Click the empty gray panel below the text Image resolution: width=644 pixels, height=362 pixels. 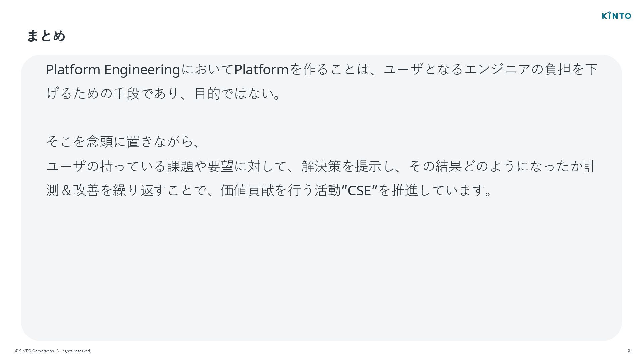coord(321,268)
